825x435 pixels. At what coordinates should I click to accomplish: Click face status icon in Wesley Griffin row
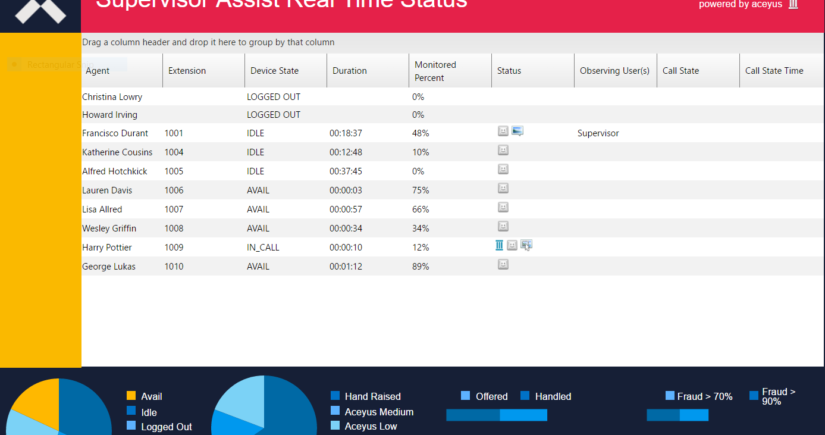[x=503, y=226]
